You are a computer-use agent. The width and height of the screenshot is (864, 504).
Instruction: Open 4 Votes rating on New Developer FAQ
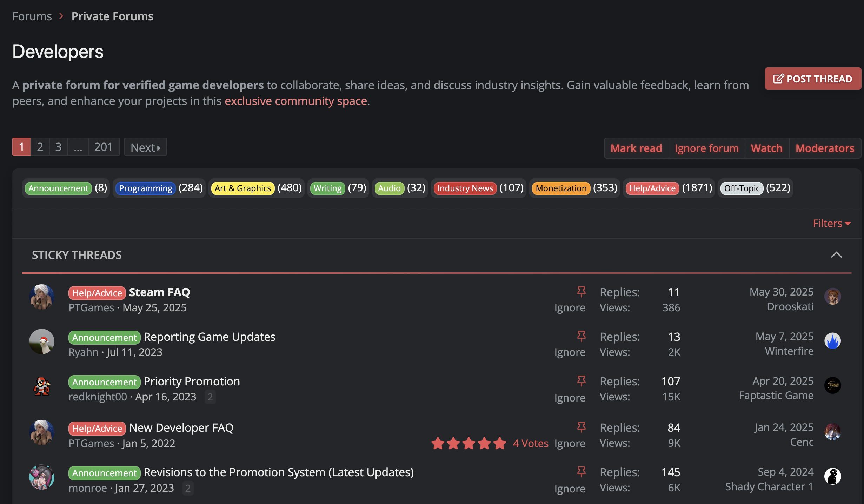pos(531,443)
